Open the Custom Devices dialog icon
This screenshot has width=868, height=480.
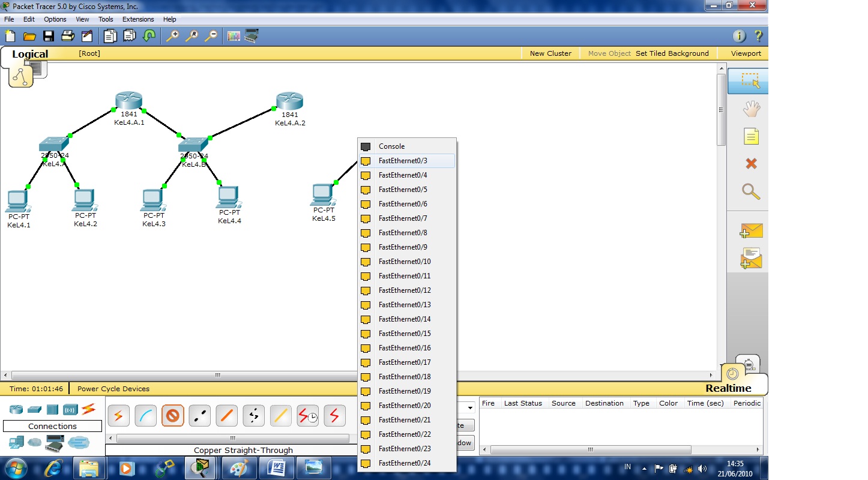tap(252, 36)
